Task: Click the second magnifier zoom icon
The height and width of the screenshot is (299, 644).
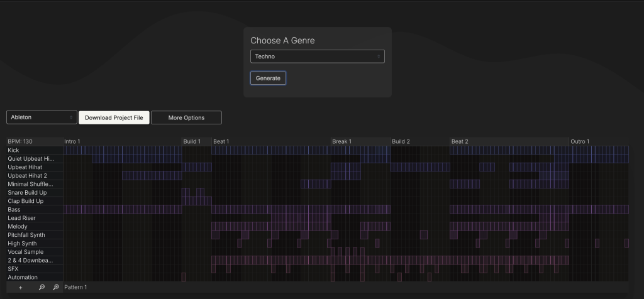Action: tap(55, 287)
